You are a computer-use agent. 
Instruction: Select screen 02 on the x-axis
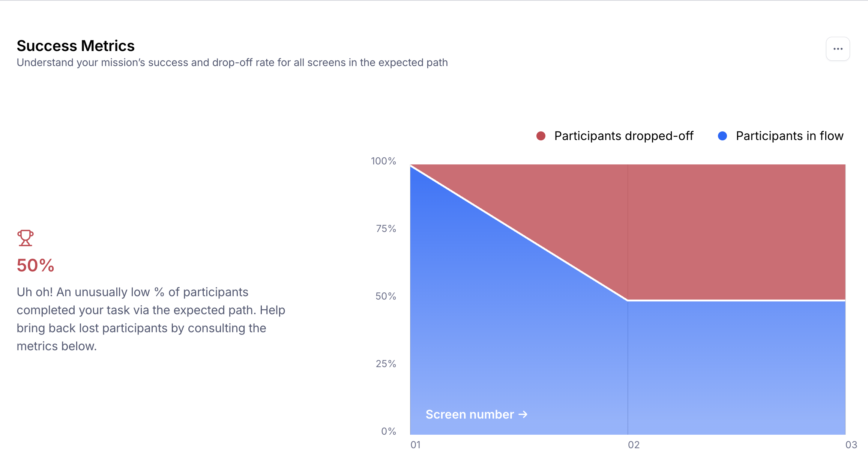click(634, 445)
